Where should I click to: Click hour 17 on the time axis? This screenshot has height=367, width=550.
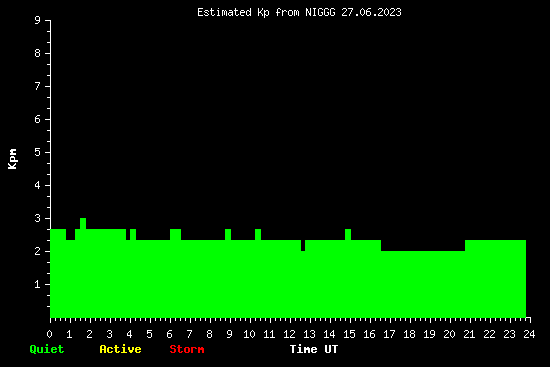[389, 334]
